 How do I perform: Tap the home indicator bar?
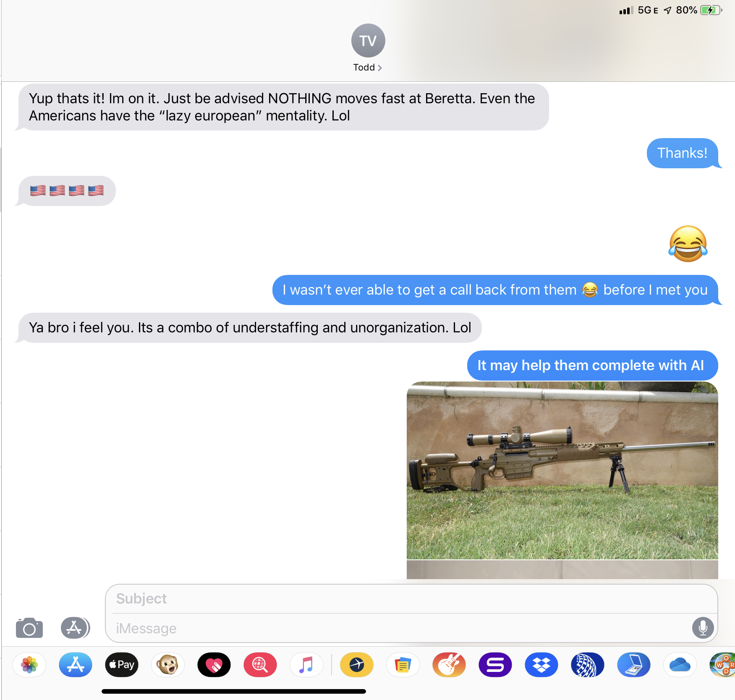[x=234, y=691]
